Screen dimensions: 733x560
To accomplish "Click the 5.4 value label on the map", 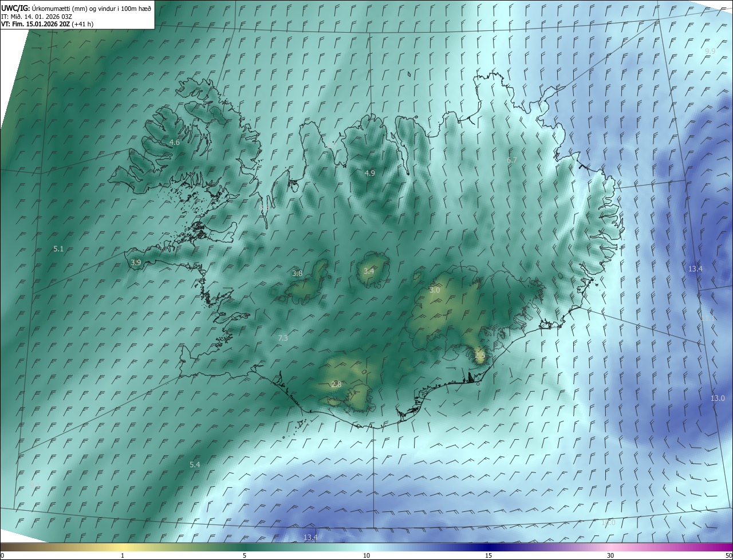I will [x=195, y=464].
